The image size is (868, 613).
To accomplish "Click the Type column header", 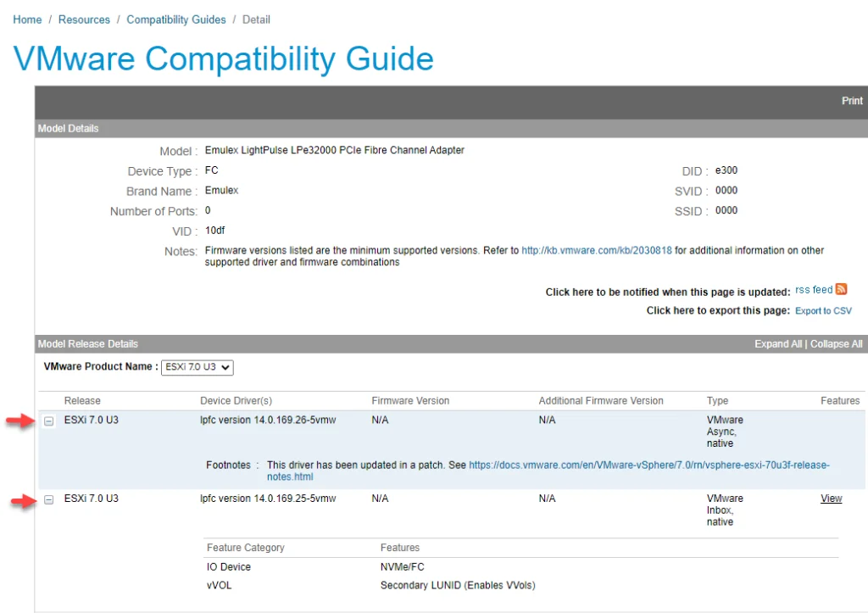I will coord(717,401).
